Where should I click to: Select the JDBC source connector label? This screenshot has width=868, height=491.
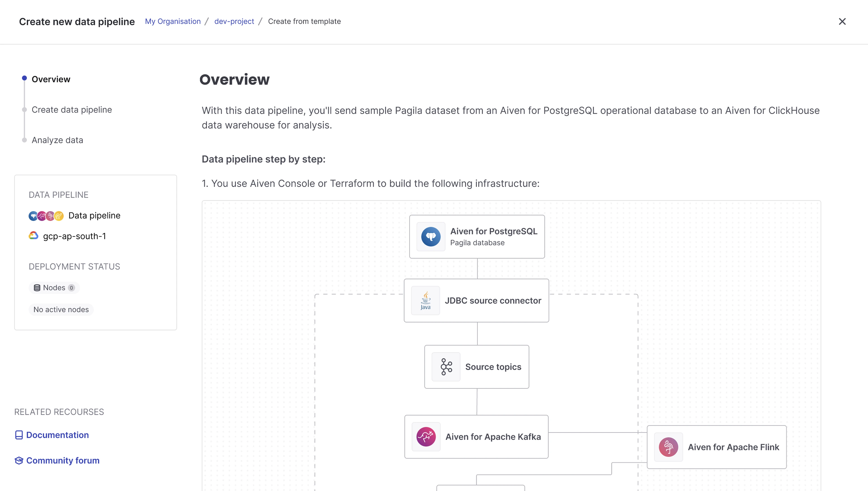pyautogui.click(x=493, y=300)
